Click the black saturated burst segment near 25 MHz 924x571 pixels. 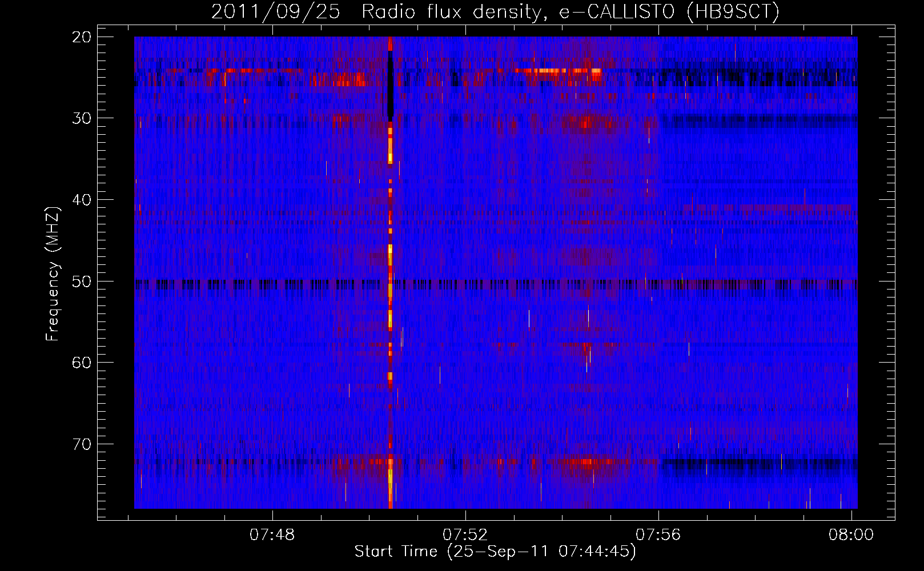[391, 86]
